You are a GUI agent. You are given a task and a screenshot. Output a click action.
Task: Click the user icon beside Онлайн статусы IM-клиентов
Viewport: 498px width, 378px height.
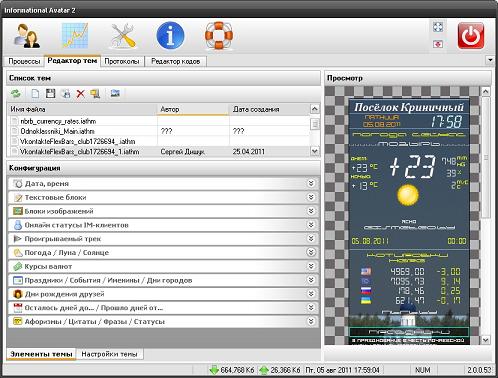18,225
